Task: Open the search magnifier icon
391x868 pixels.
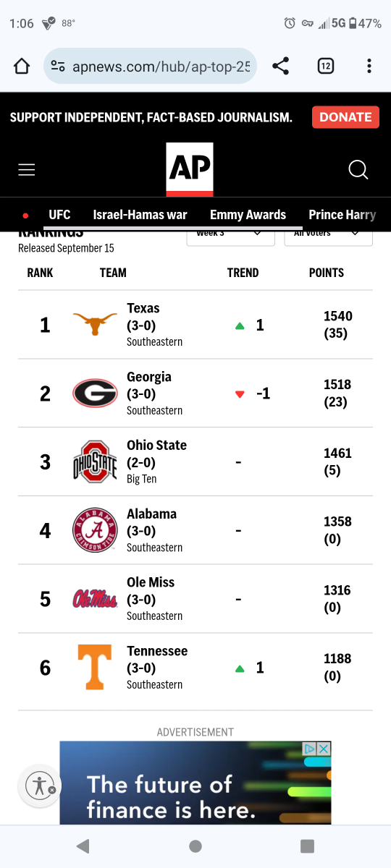Action: click(358, 169)
